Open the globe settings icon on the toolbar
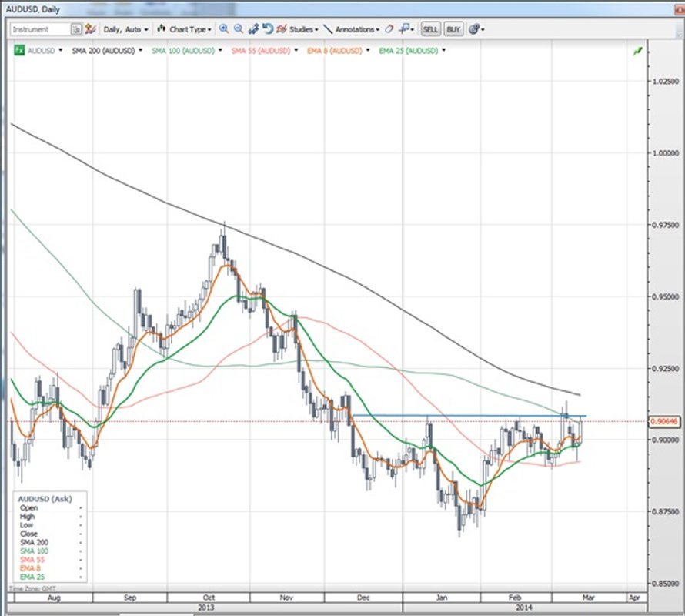This screenshot has width=685, height=616. pyautogui.click(x=474, y=29)
